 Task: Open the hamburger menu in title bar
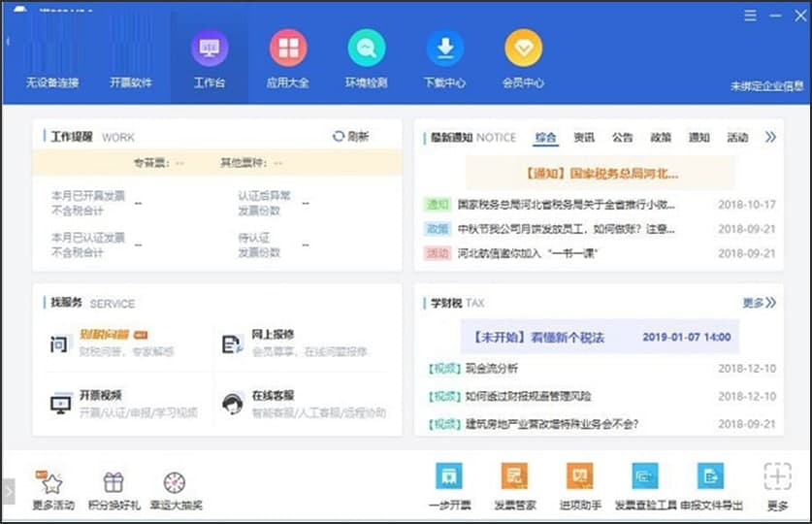[750, 16]
